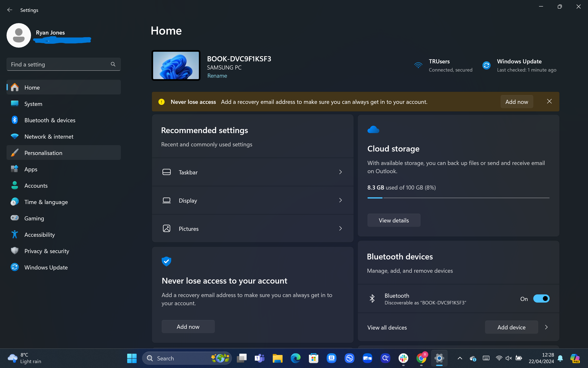Screen dimensions: 588x368
Task: Click the OneDrive cloud icon in card
Action: (x=373, y=130)
